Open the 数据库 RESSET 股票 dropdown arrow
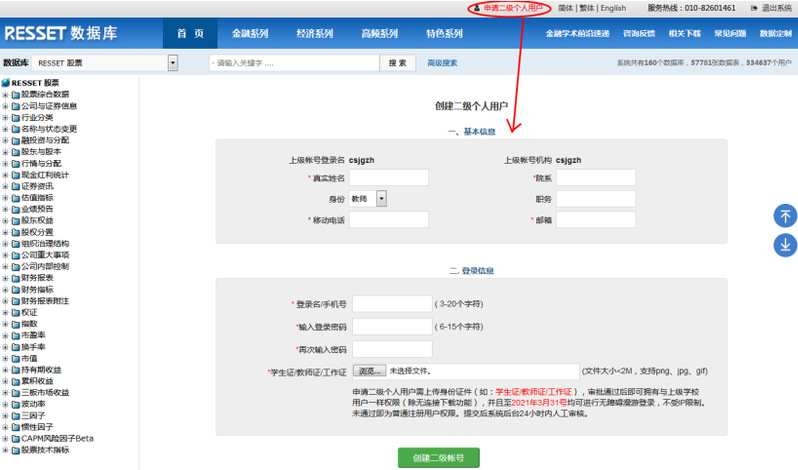 coord(173,63)
